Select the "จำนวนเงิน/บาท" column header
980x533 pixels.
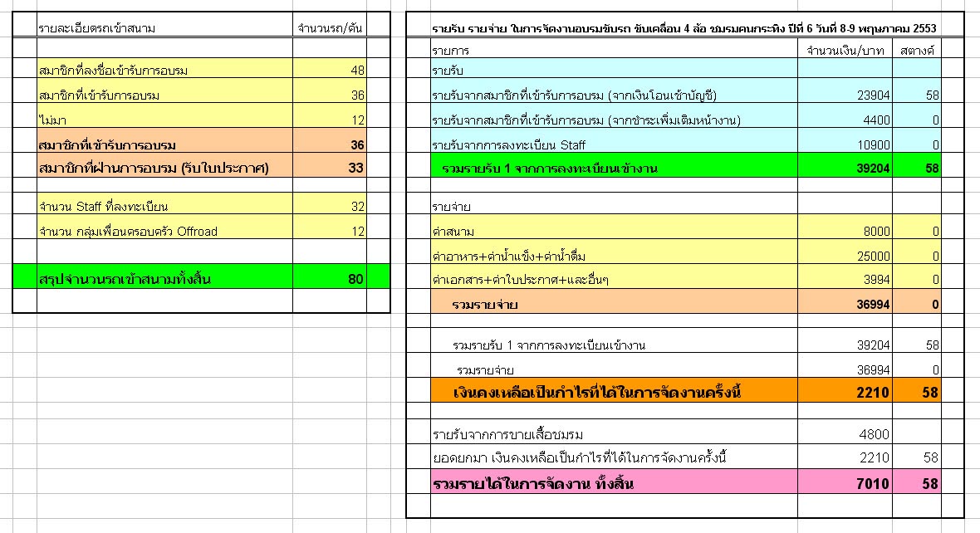click(845, 51)
